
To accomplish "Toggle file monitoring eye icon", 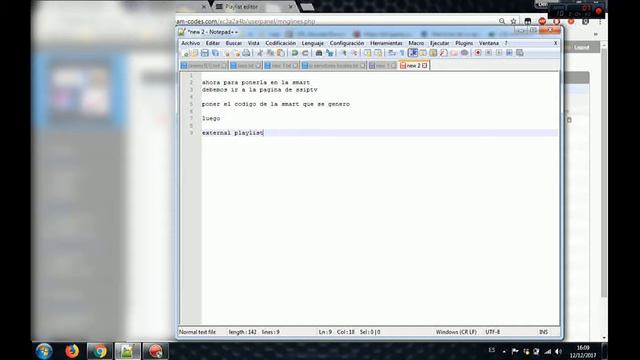I will pos(464,53).
